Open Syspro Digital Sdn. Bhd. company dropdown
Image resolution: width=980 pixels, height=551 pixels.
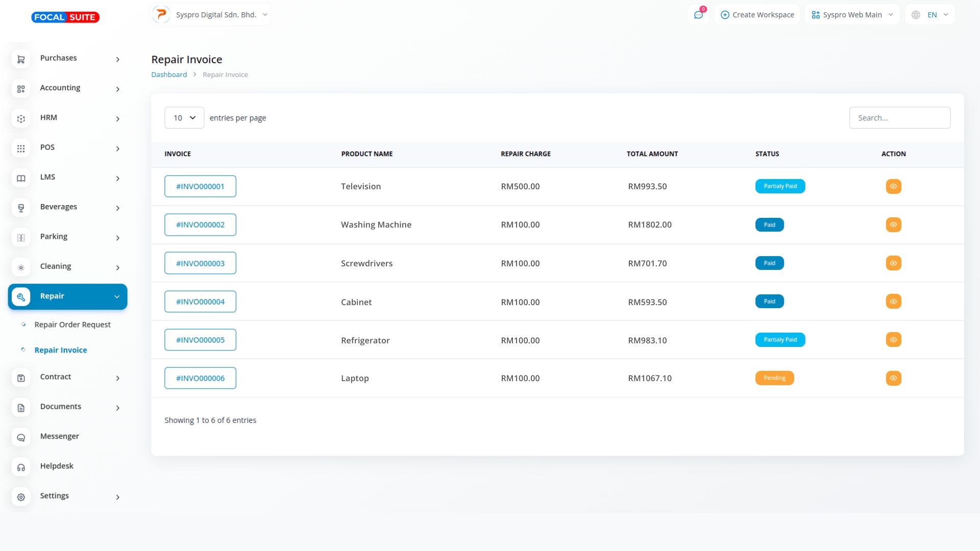211,15
